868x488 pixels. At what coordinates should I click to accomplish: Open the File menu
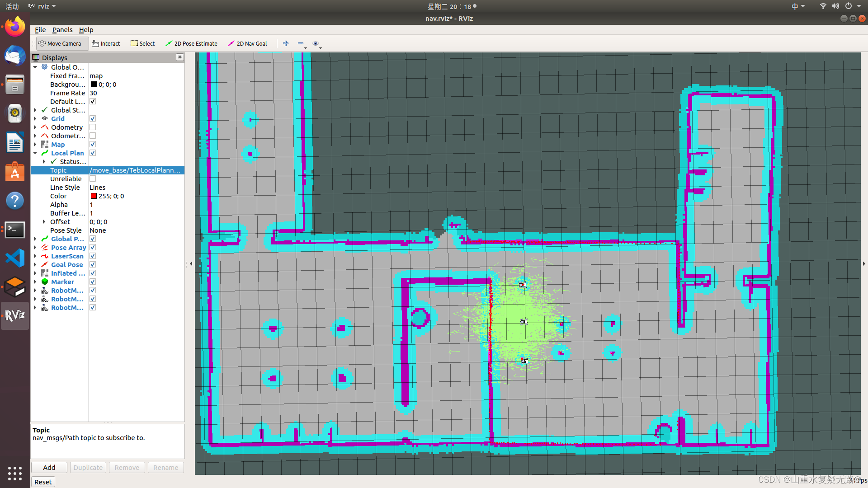tap(40, 29)
